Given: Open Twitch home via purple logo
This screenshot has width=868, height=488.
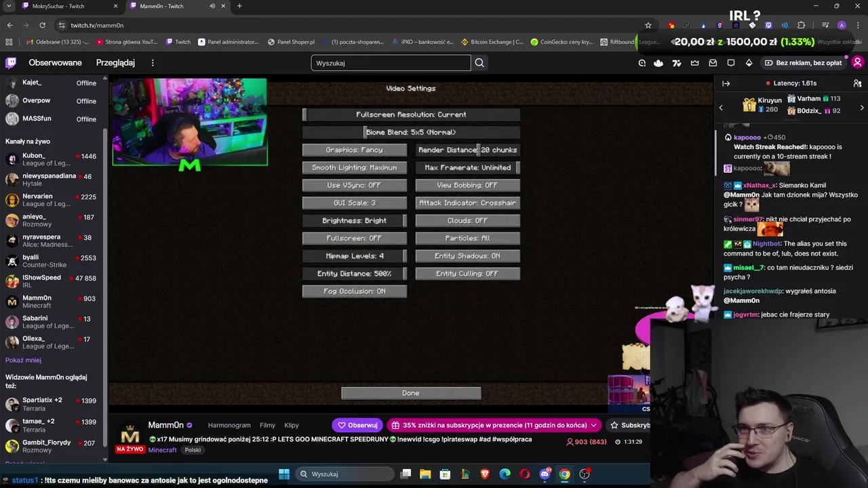Looking at the screenshot, I should pyautogui.click(x=11, y=63).
